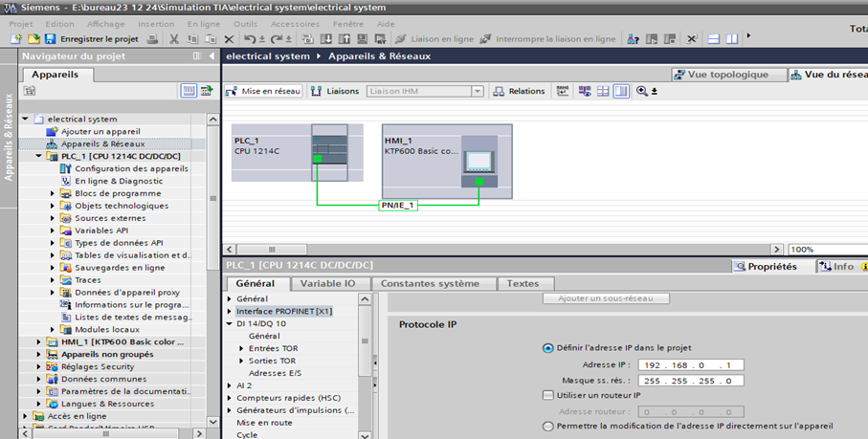Expand 'Entrées TOR' in properties tree
Viewport: 868px width, 439px height.
coord(241,348)
